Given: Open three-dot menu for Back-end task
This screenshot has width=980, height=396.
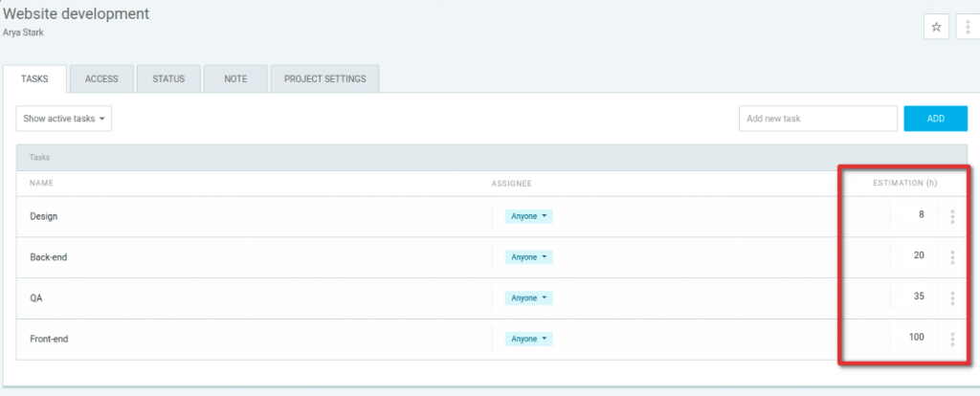Looking at the screenshot, I should coord(952,257).
